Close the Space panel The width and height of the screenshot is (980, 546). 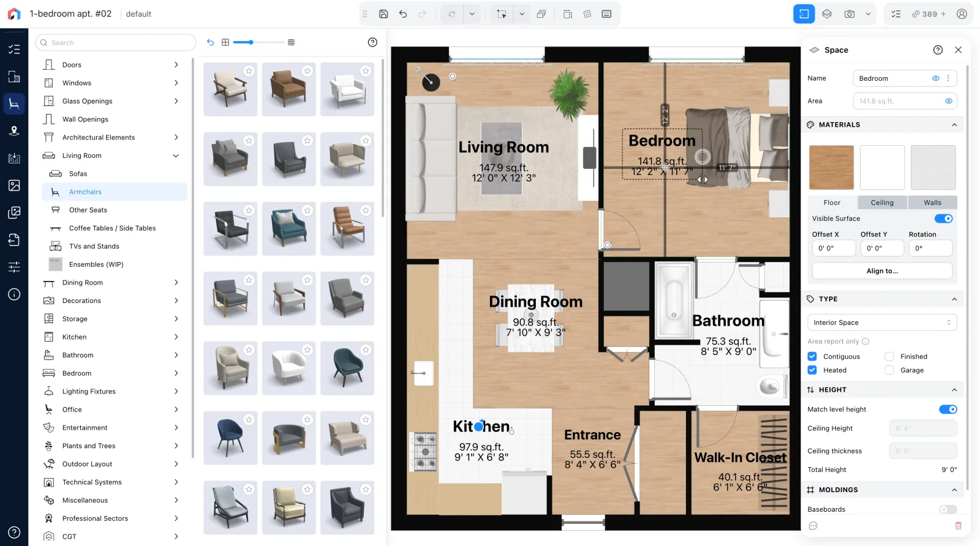(x=958, y=50)
